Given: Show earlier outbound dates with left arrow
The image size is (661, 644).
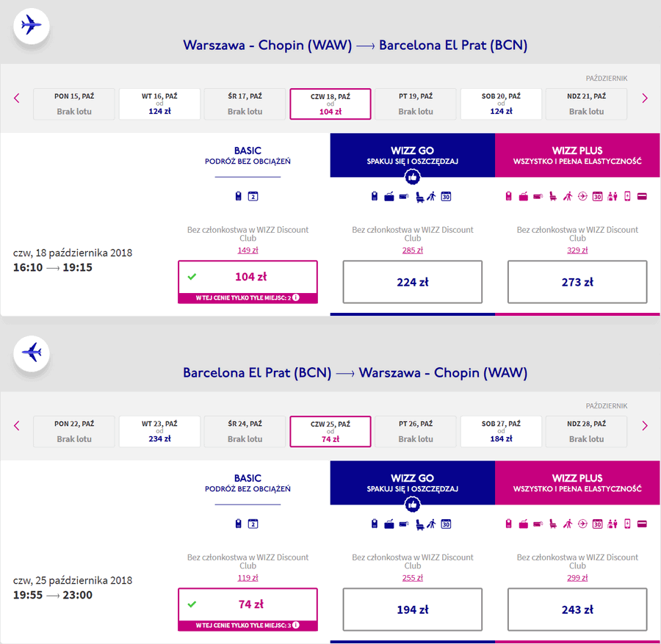Looking at the screenshot, I should click(x=17, y=98).
